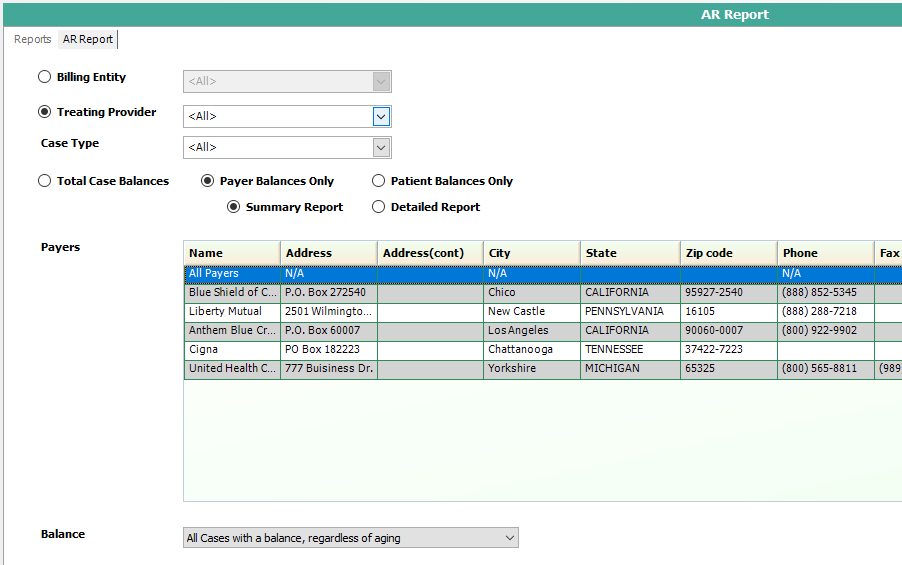Click zip code 16105
The image size is (902, 565).
coord(728,312)
